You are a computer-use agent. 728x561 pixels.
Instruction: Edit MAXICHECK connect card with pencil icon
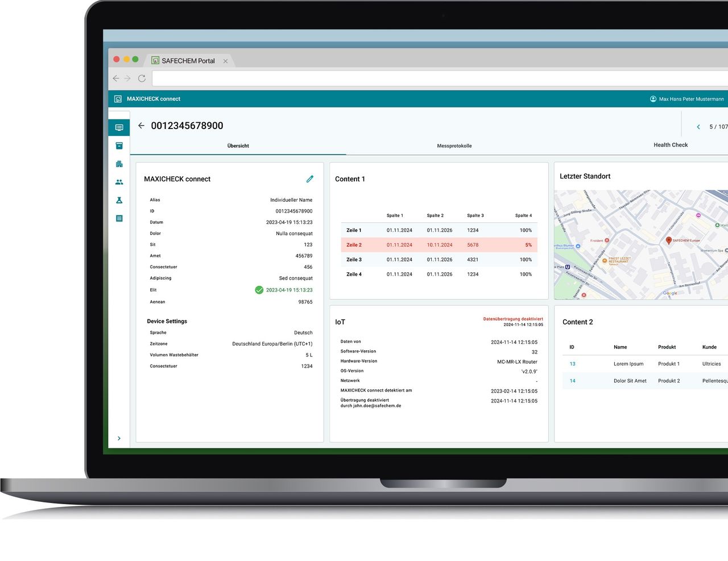pos(310,179)
